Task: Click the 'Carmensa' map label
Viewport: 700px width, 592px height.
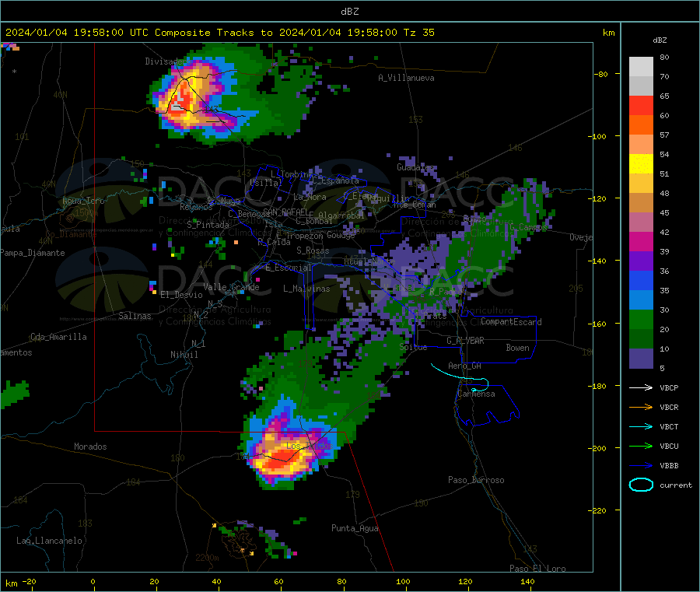Action: pyautogui.click(x=476, y=394)
